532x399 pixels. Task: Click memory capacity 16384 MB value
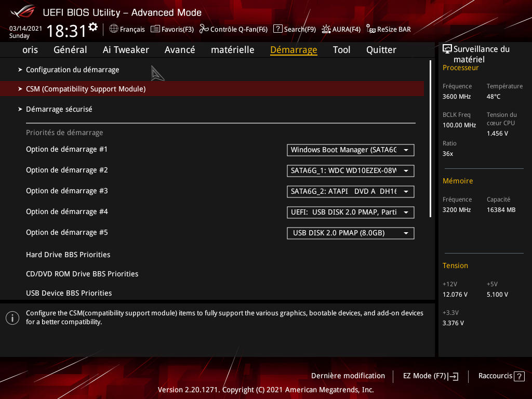tap(501, 210)
